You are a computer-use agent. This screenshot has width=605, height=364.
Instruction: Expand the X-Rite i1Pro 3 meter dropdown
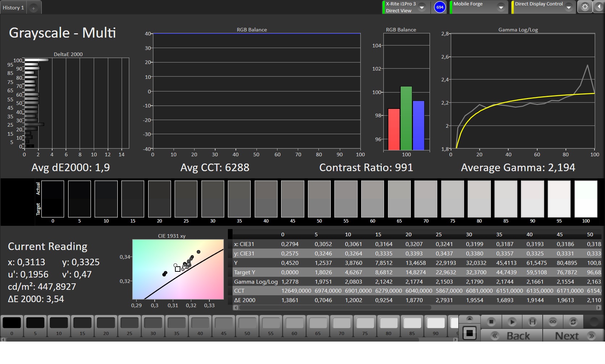tap(422, 7)
